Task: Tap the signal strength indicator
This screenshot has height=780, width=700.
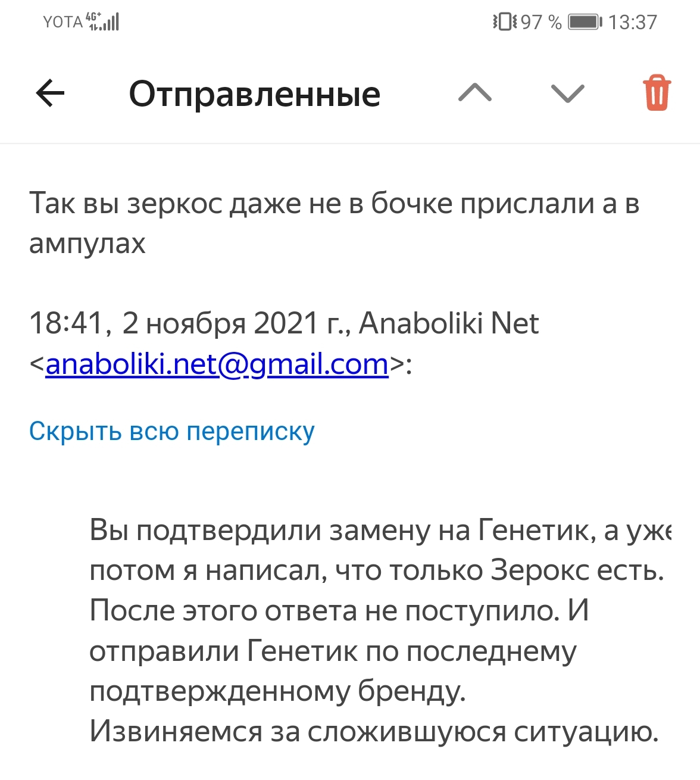Action: point(104,21)
